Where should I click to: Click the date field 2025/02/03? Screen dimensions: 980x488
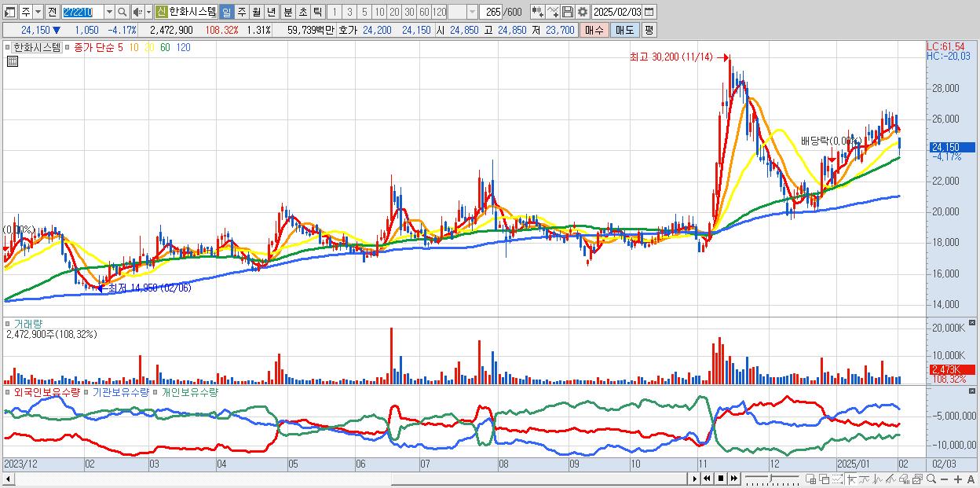tap(618, 12)
